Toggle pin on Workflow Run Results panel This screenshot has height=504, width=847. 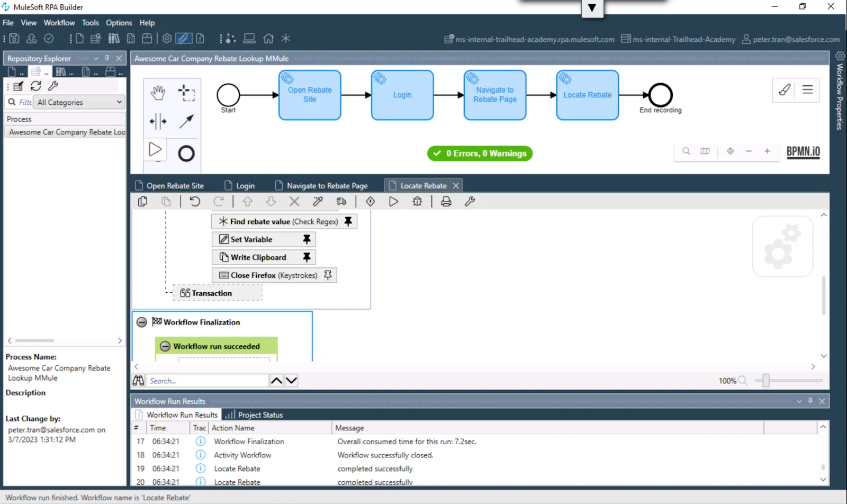click(x=810, y=401)
